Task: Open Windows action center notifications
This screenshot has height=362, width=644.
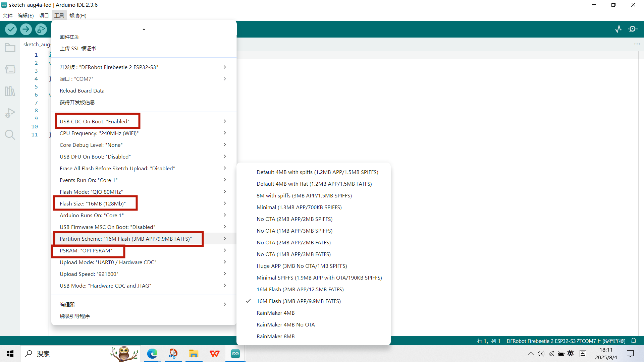Action: [x=630, y=354]
